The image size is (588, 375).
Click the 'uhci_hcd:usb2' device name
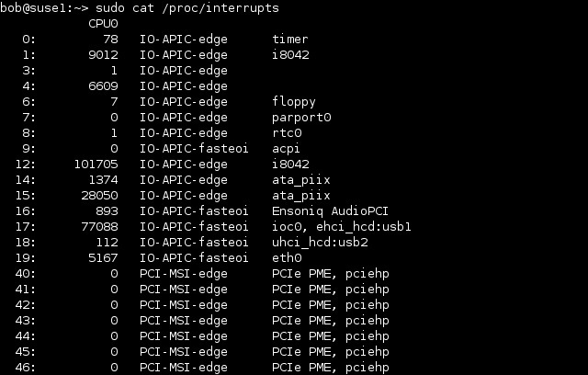(320, 243)
